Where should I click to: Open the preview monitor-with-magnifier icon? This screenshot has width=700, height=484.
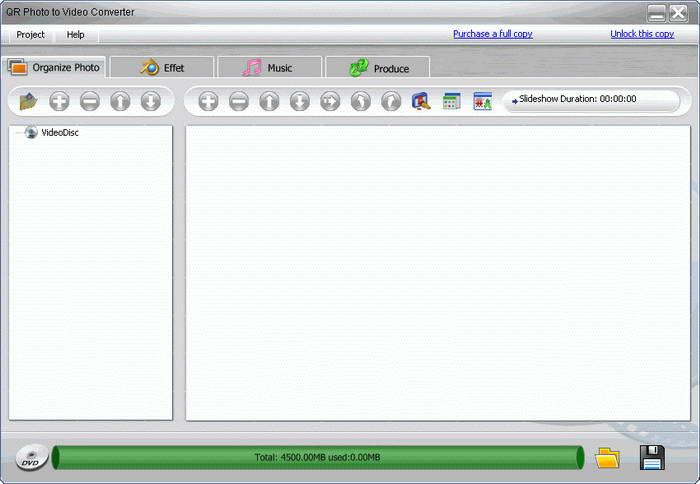click(x=421, y=101)
